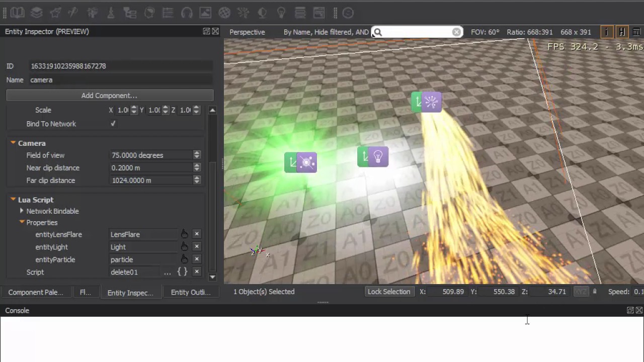This screenshot has height=362, width=644.
Task: Open the globe Time of Day icon
Action: tap(262, 13)
